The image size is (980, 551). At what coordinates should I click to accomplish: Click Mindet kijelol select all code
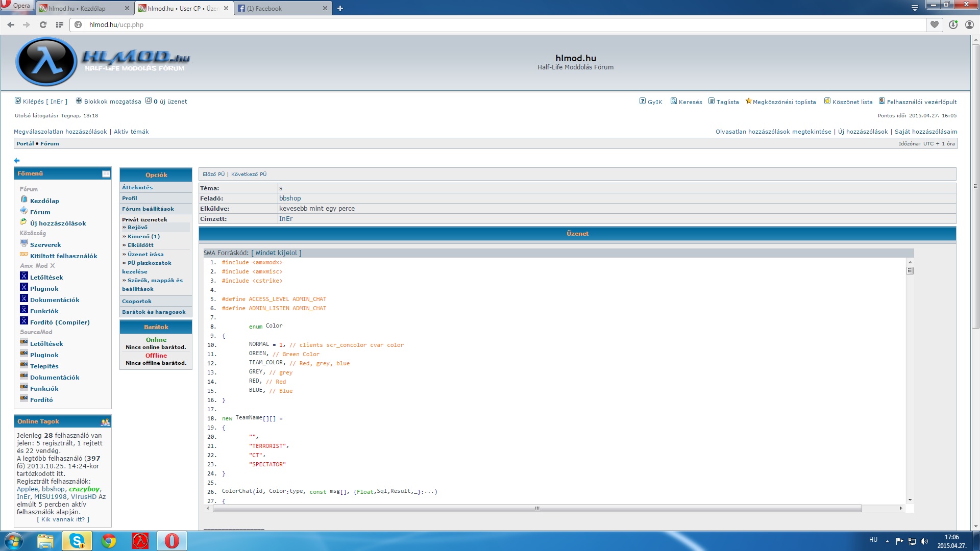click(276, 253)
